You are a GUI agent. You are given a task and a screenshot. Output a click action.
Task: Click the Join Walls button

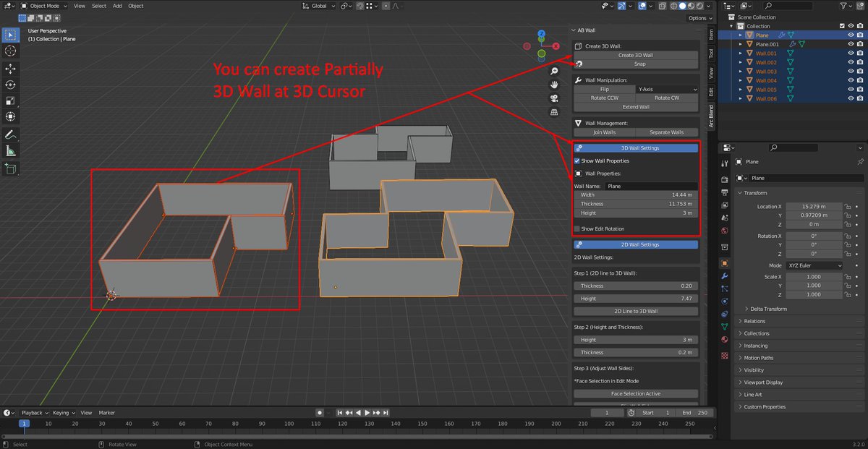[x=605, y=132]
